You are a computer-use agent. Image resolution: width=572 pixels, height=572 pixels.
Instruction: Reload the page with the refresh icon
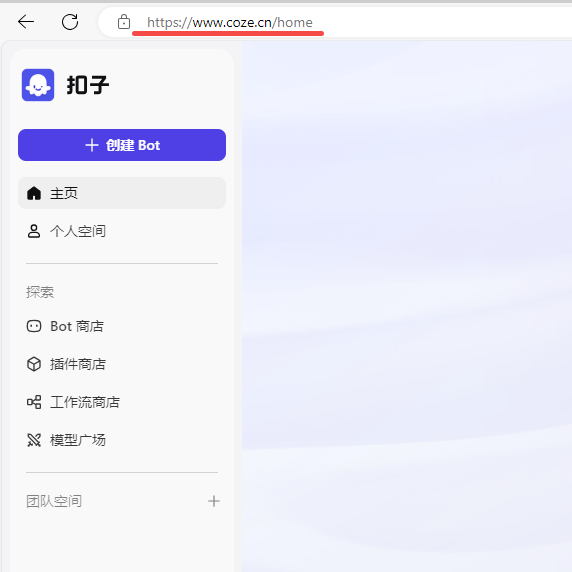[70, 22]
